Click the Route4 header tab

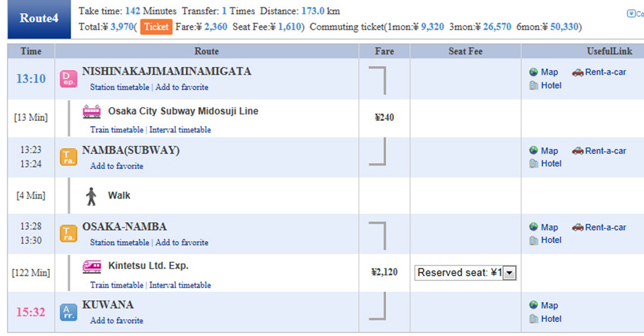39,19
